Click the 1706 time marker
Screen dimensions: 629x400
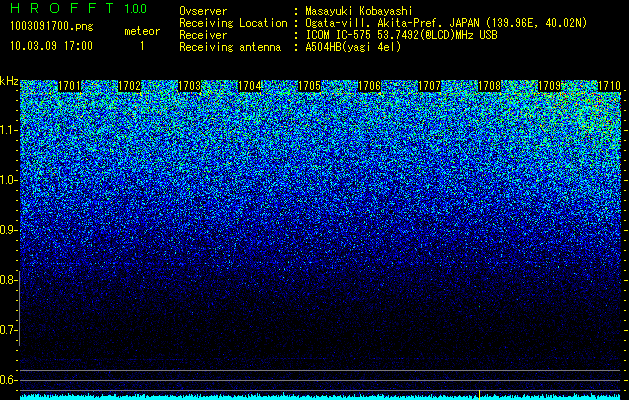pos(369,86)
